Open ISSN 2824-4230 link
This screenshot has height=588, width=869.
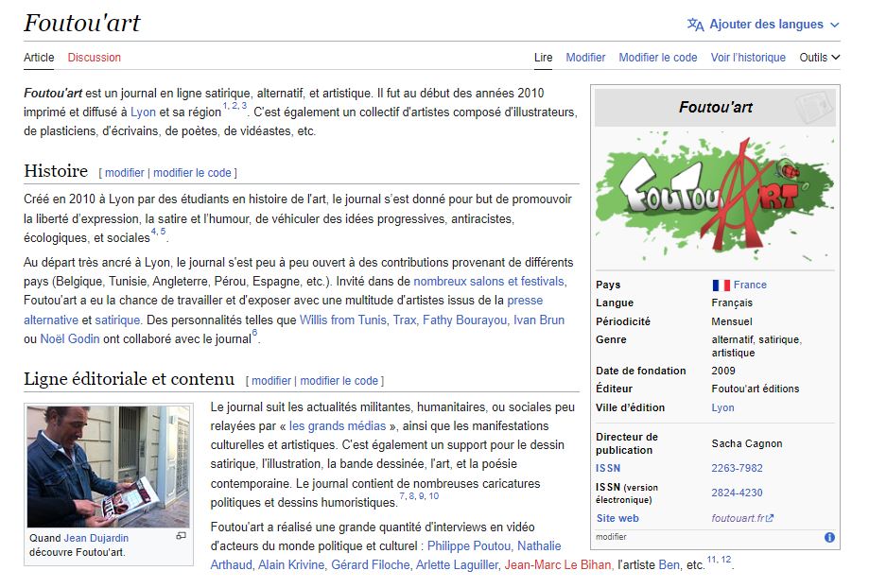pos(738,493)
